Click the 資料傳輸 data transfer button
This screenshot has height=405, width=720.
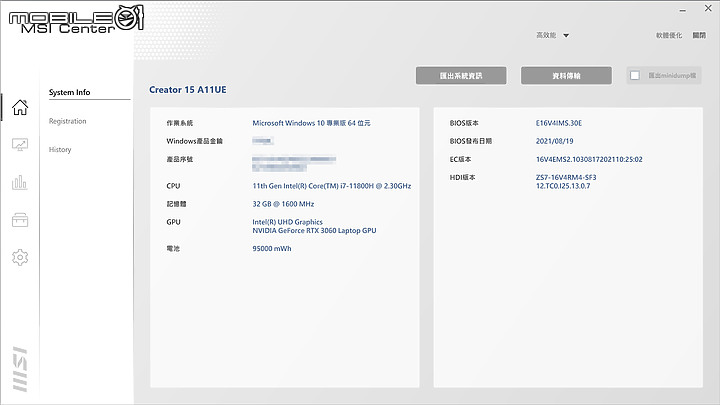(x=566, y=76)
